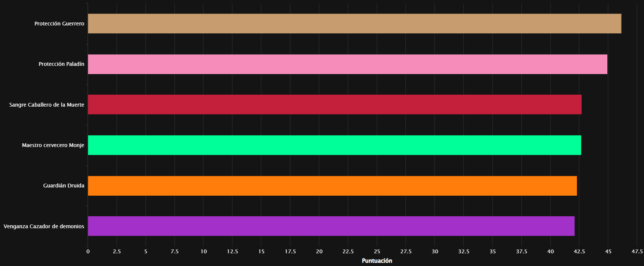Screen dimensions: 644x266
Task: Click the Maestro cervecero Monje label
Action: coord(53,145)
